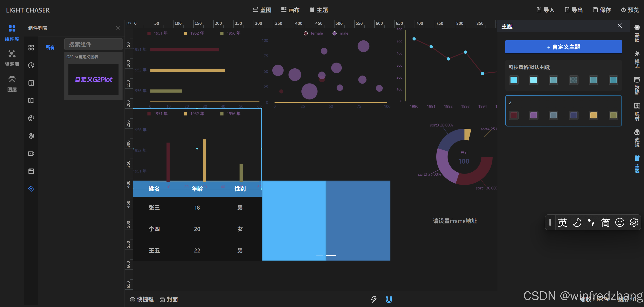Open the 基础 basic settings tab
The width and height of the screenshot is (644, 307).
(637, 33)
